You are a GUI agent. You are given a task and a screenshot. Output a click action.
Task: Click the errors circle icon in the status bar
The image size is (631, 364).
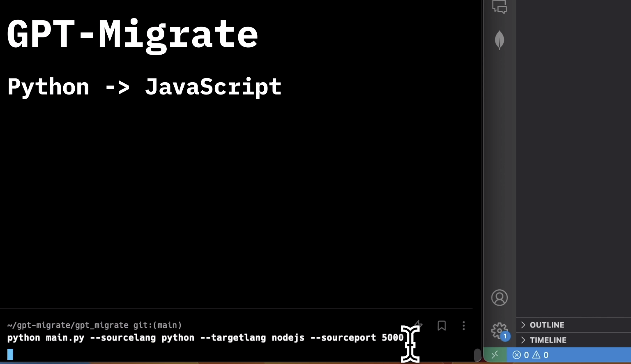click(517, 355)
